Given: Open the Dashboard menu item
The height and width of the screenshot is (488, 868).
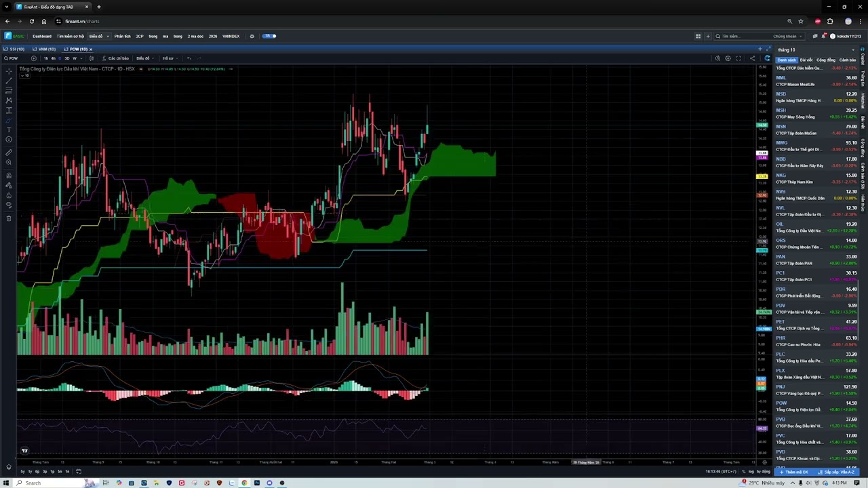Looking at the screenshot, I should tap(42, 36).
